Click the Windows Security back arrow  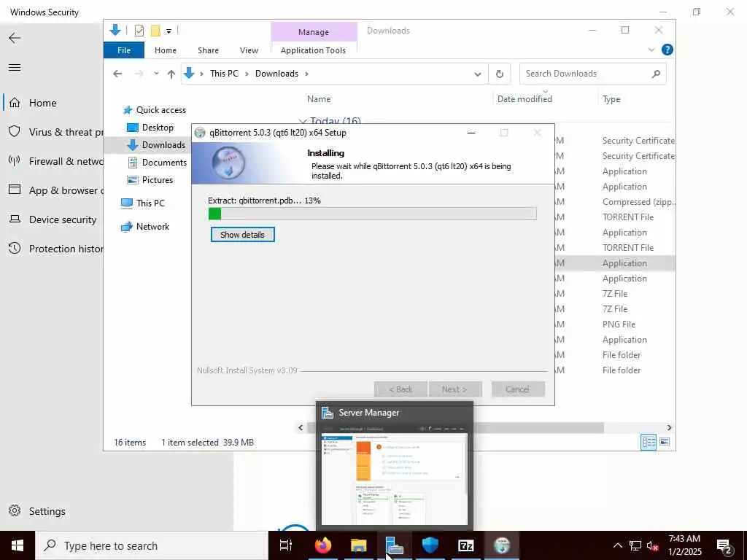15,38
